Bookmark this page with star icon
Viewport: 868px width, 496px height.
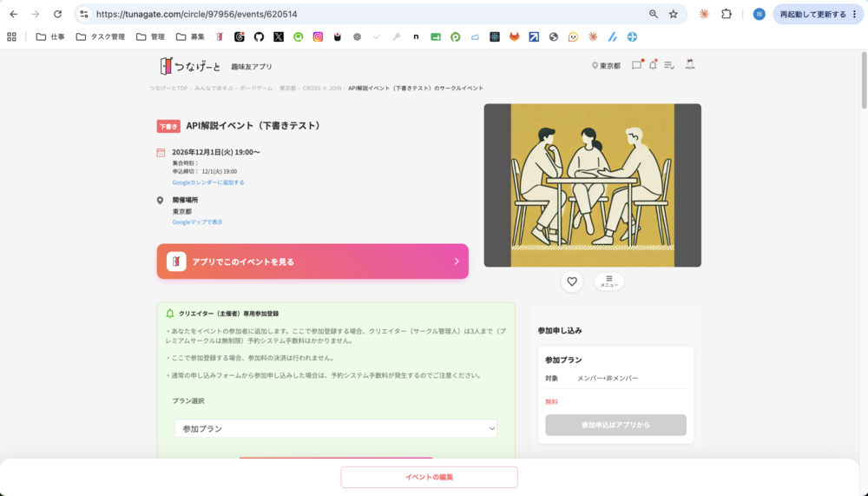pyautogui.click(x=674, y=14)
